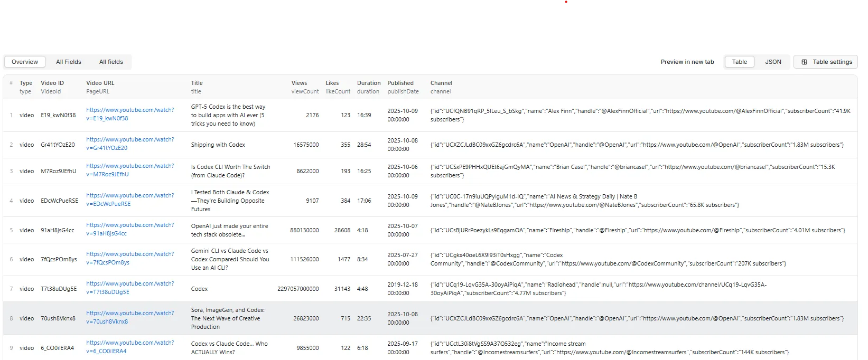Switch to Table view
The width and height of the screenshot is (868, 360).
(x=739, y=62)
